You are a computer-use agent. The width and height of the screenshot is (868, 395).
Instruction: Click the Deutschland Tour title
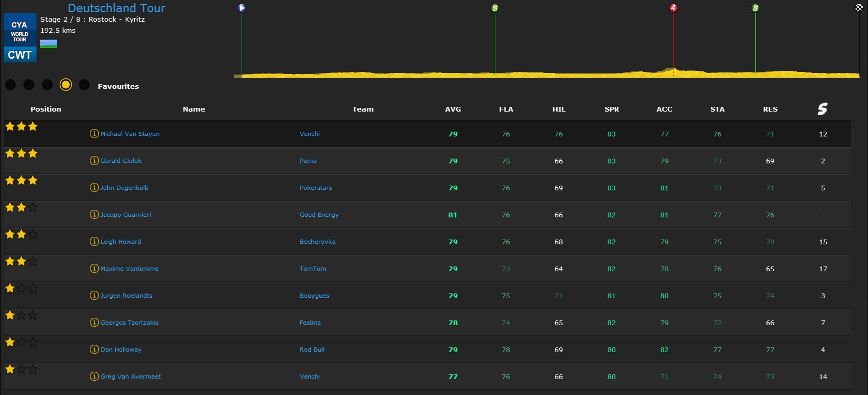117,8
